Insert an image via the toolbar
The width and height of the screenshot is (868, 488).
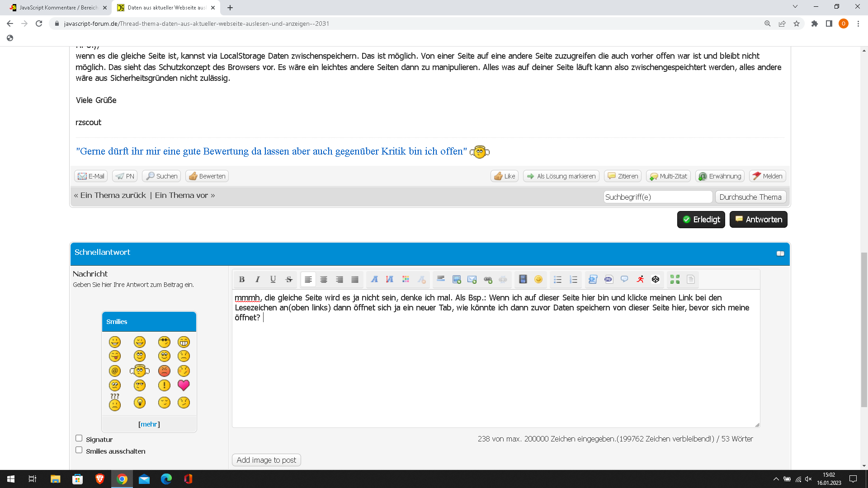(x=457, y=280)
